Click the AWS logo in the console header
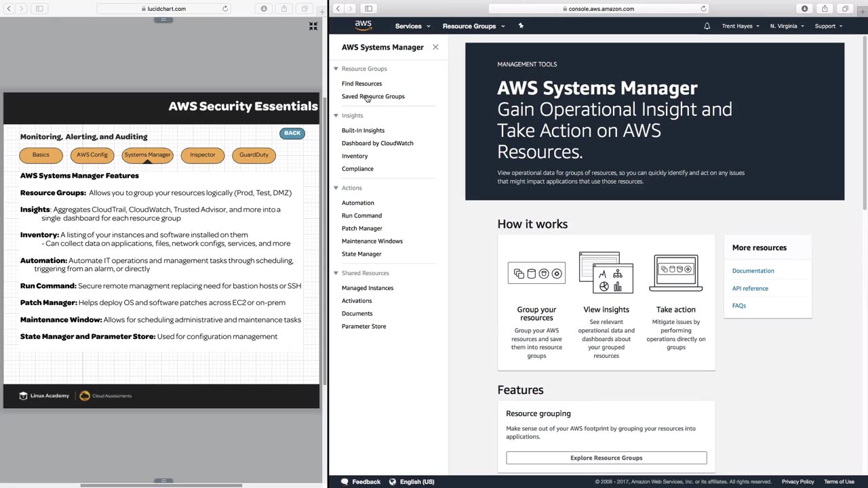 (363, 25)
